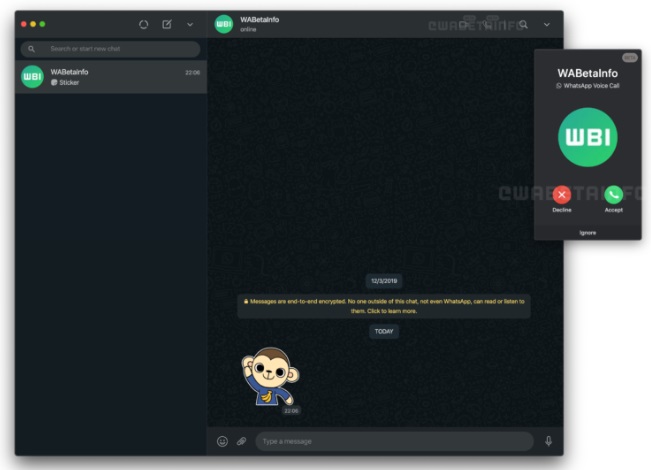This screenshot has height=470, width=651.
Task: Click Ignore in the call popup
Action: (x=588, y=233)
